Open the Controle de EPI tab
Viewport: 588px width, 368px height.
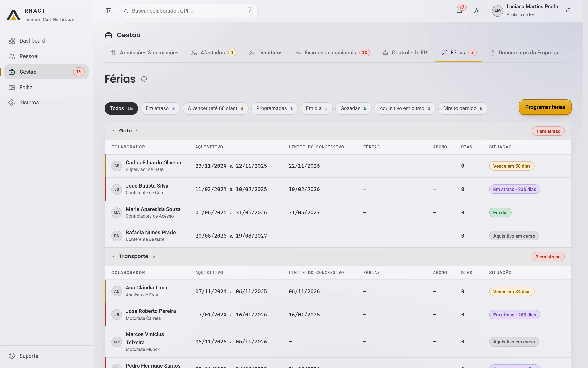pyautogui.click(x=405, y=53)
